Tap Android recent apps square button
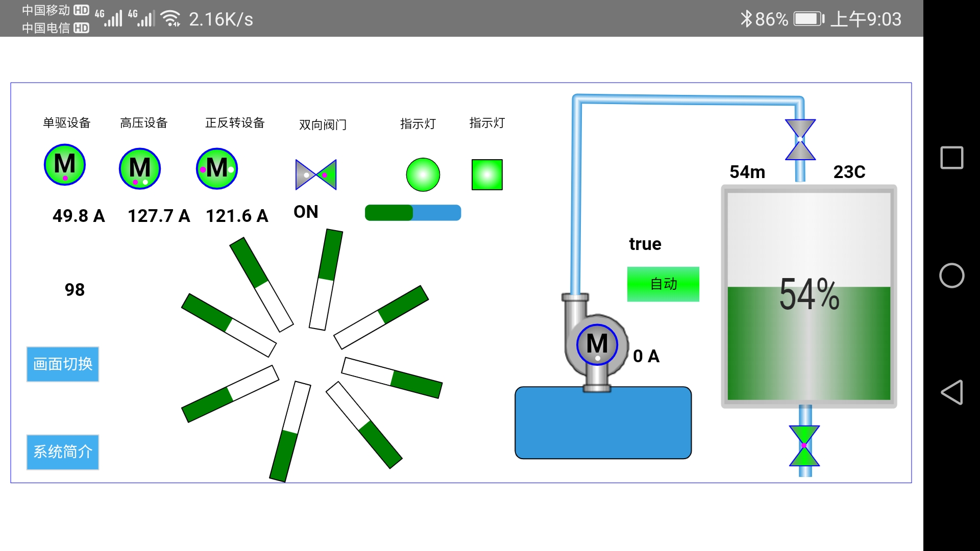 [x=951, y=158]
